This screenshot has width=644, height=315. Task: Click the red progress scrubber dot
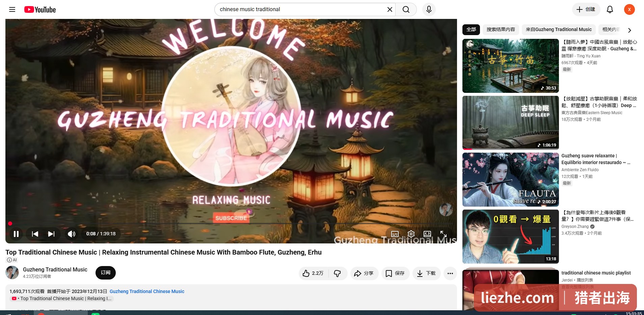pos(10,224)
